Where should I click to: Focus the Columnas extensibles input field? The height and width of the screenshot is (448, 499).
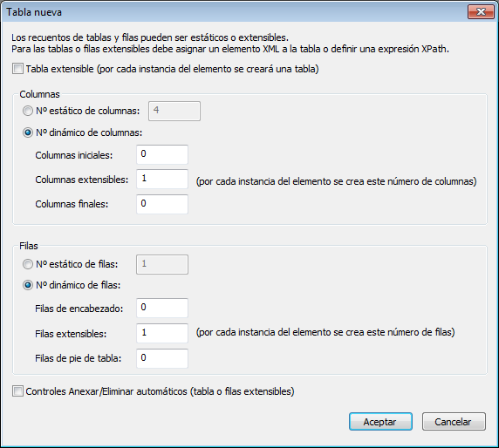(x=162, y=179)
